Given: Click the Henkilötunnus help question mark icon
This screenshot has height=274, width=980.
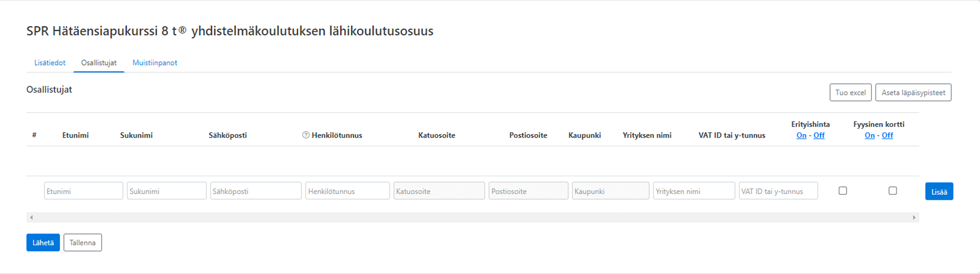Looking at the screenshot, I should (306, 135).
